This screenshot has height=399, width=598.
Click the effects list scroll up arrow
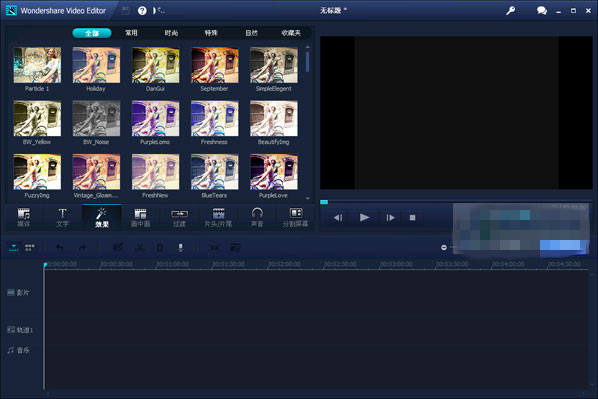[307, 47]
